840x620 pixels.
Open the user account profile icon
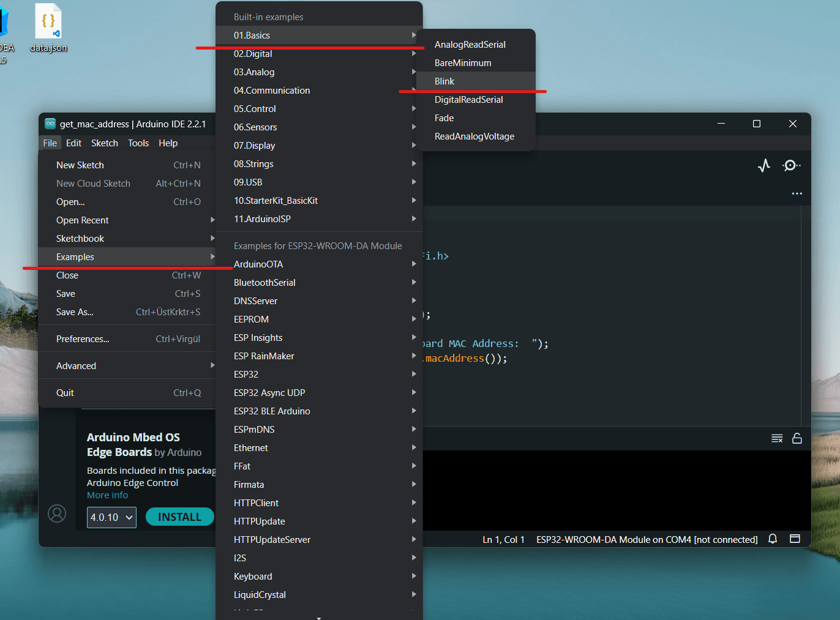click(57, 514)
